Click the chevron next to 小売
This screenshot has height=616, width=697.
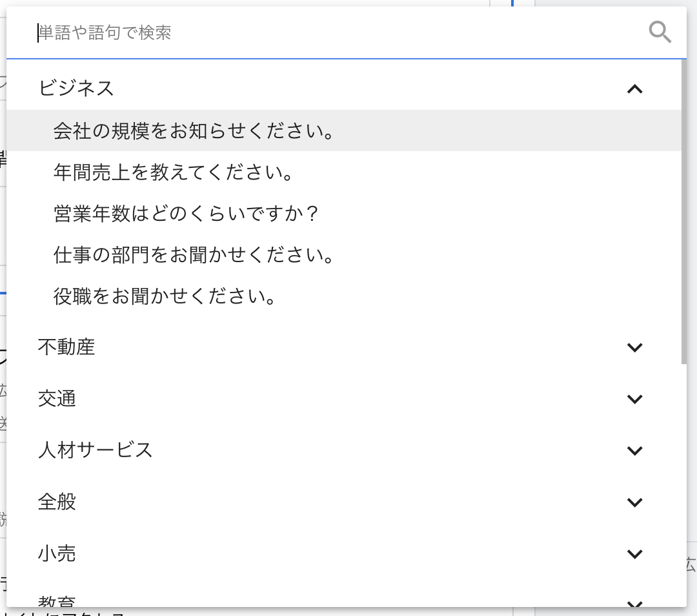pos(635,554)
